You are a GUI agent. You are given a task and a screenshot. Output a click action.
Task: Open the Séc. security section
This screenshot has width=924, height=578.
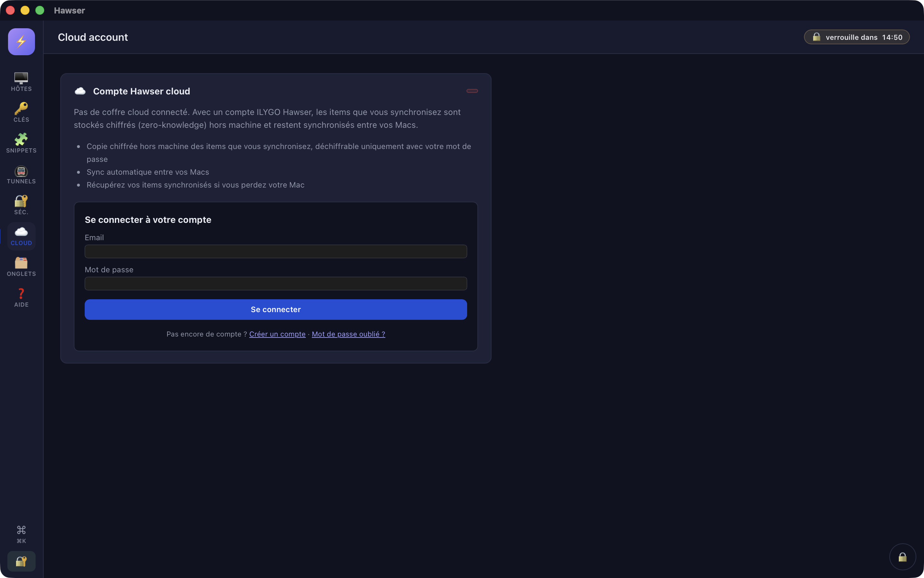[21, 205]
